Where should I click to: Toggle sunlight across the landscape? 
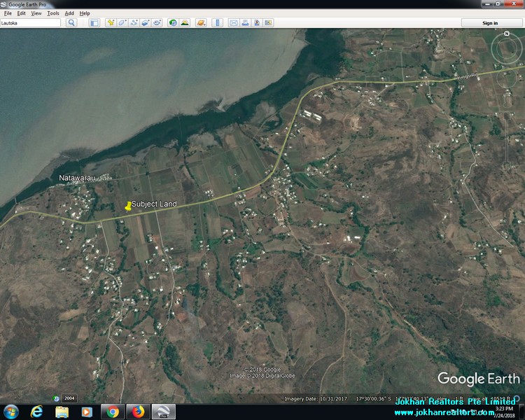[x=185, y=22]
